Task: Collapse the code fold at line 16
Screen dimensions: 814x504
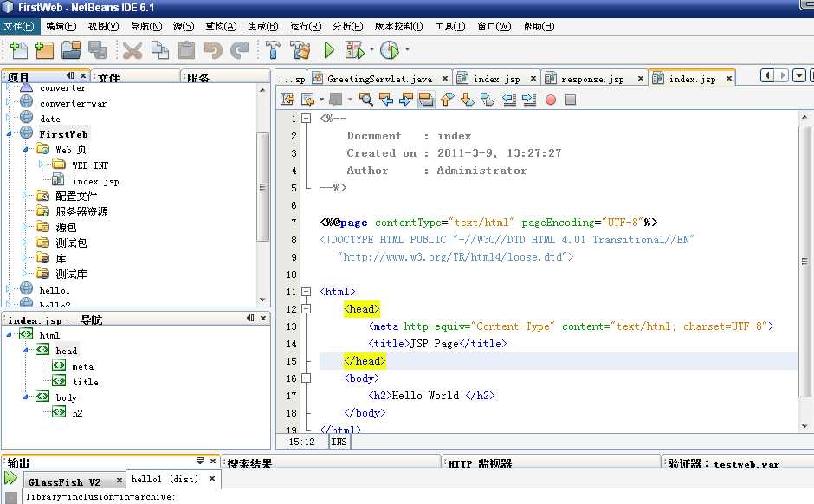Action: [307, 378]
